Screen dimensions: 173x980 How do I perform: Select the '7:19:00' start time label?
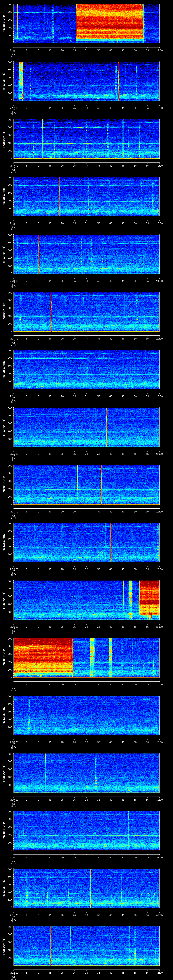[14, 223]
